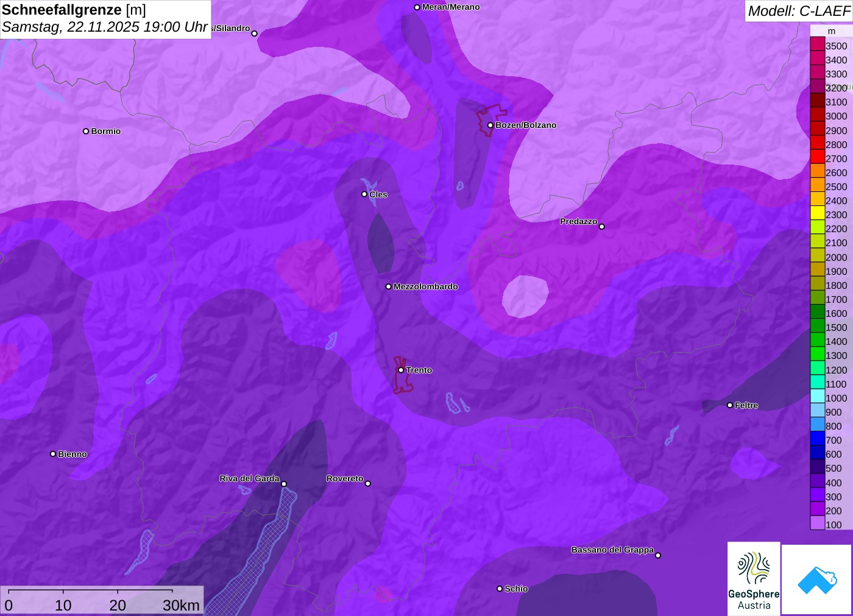The height and width of the screenshot is (616, 853).
Task: Click the Bassano del Grappa label
Action: (x=612, y=550)
